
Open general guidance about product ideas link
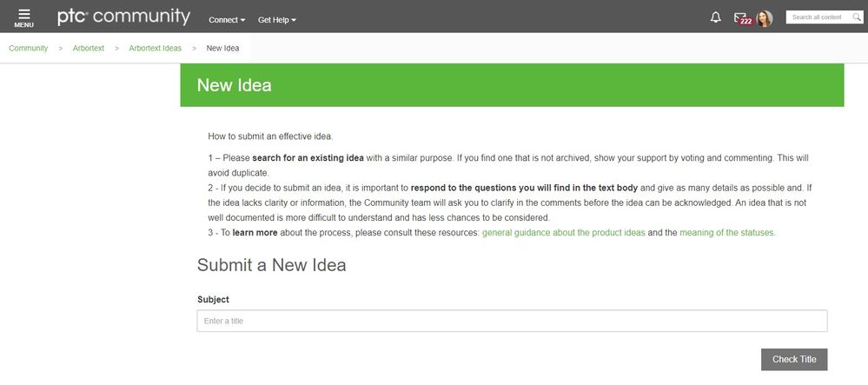click(563, 233)
